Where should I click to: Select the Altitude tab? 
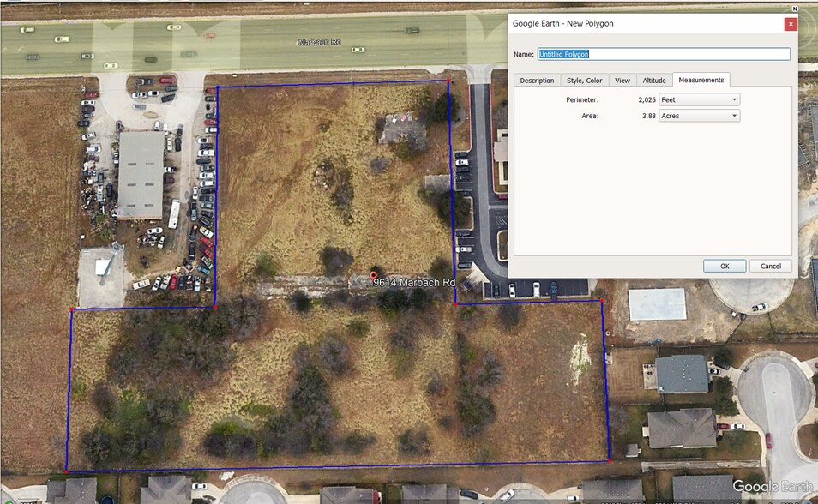[x=654, y=80]
